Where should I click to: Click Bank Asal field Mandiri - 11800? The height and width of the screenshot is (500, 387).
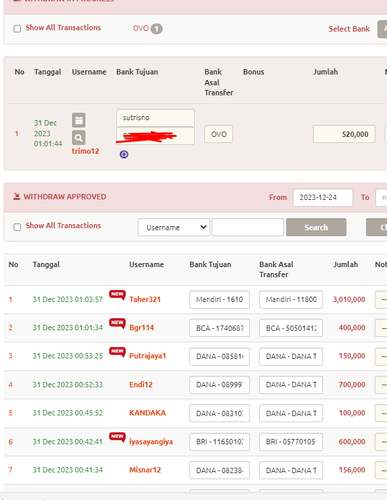coord(291,299)
